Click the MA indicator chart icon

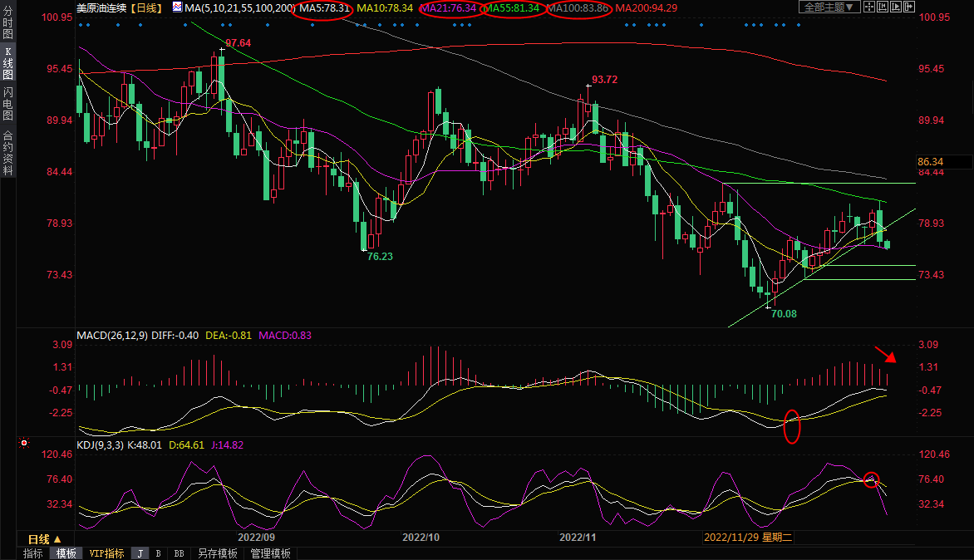tap(178, 7)
